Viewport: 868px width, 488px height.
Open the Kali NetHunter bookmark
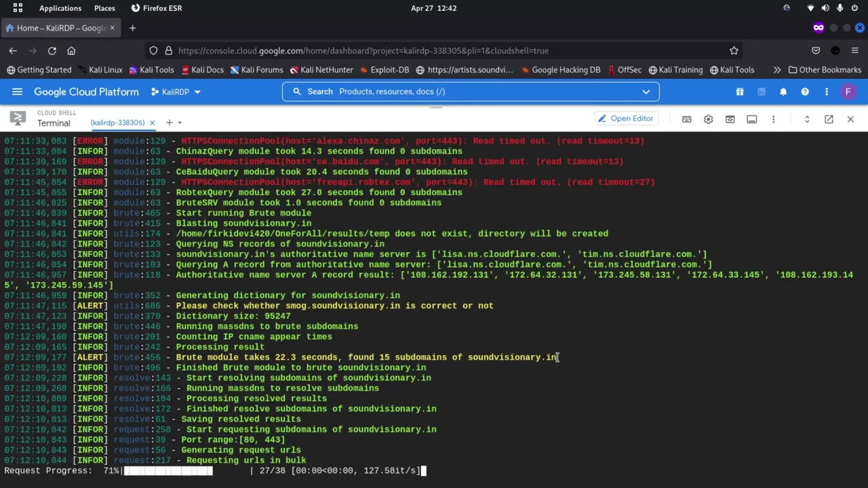(321, 70)
